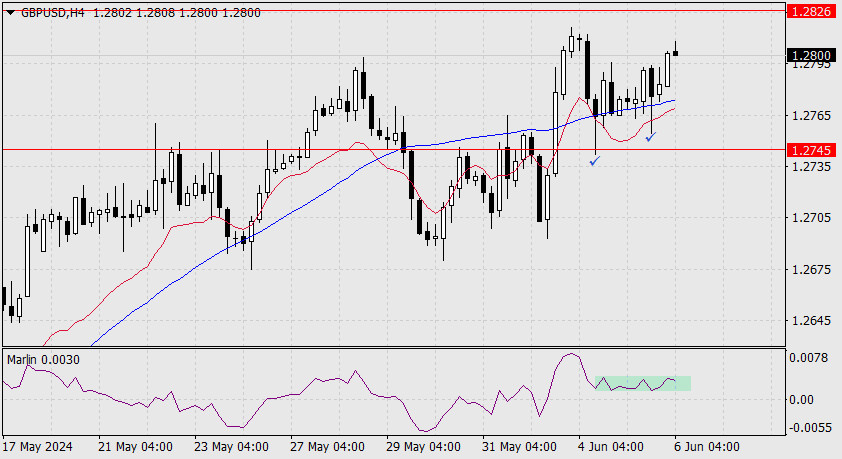Select the GBPUSD,H4 chart title text
842x459 pixels.
click(53, 12)
